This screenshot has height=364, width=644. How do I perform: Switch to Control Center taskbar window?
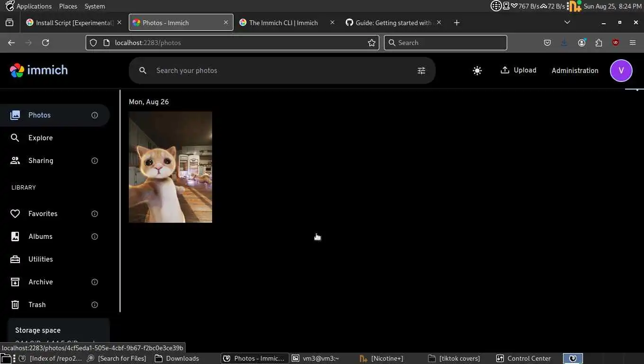pos(528,358)
